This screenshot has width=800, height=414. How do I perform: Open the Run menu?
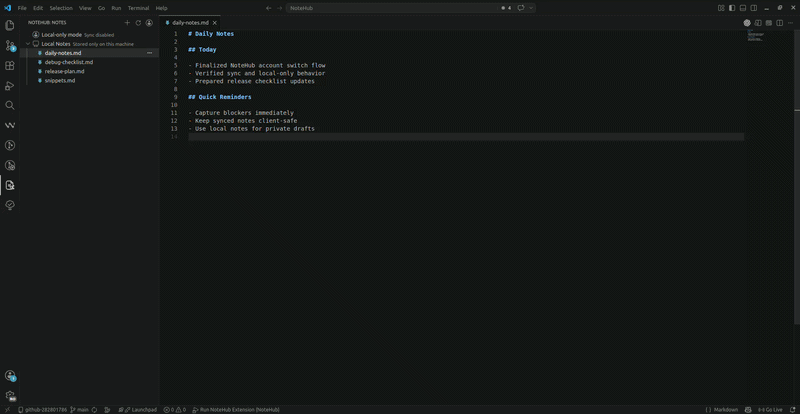point(116,8)
